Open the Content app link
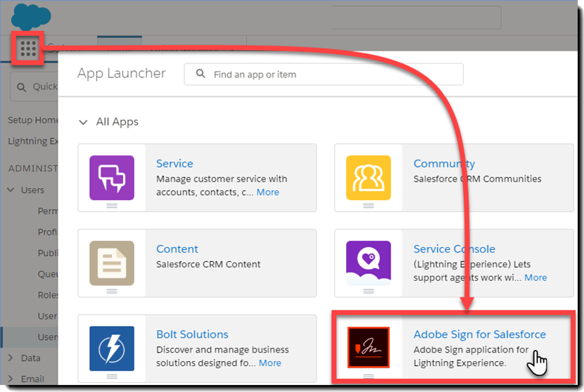Screen dimensions: 584x392 pos(177,249)
